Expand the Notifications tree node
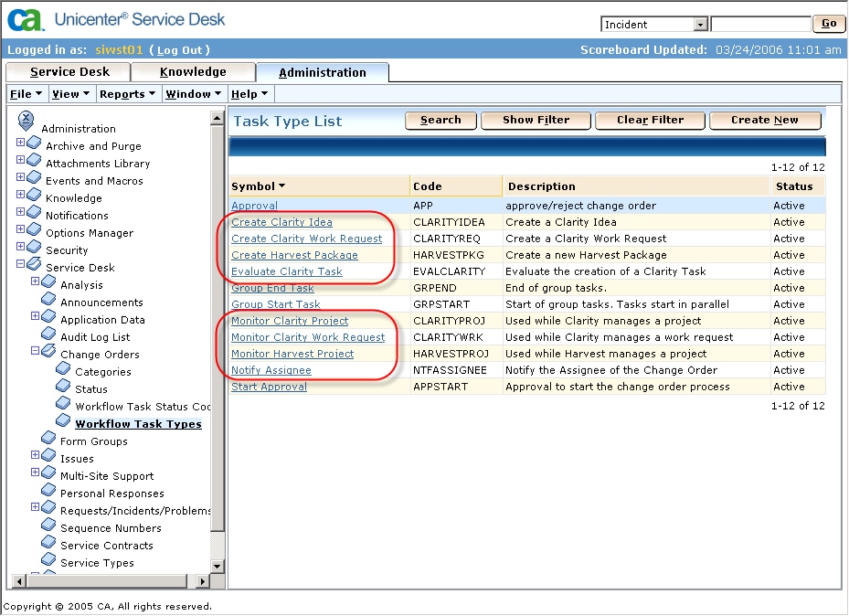849x616 pixels. [20, 215]
